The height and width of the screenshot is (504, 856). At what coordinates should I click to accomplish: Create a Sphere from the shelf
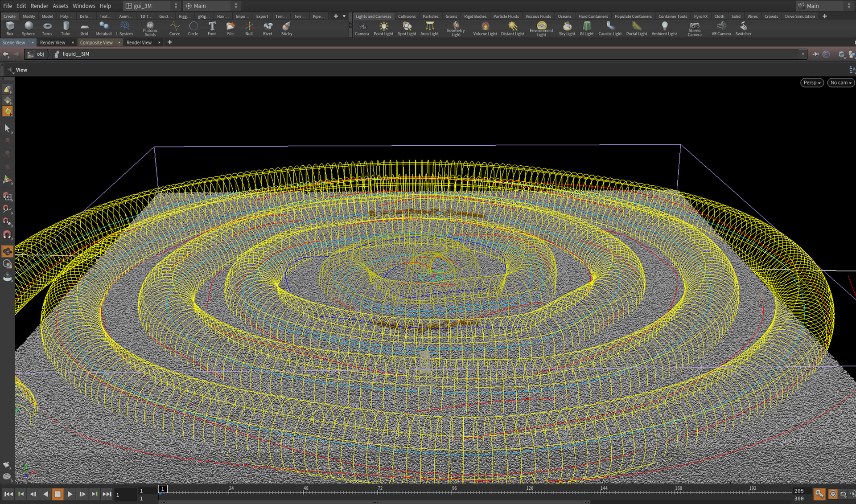click(x=28, y=29)
